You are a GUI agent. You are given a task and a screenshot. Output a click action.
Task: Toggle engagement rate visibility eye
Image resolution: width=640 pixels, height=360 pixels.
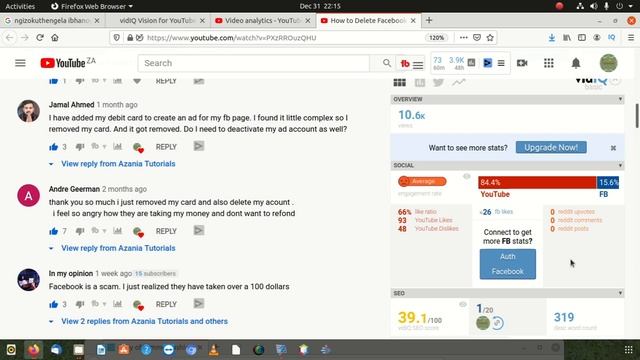point(467,176)
